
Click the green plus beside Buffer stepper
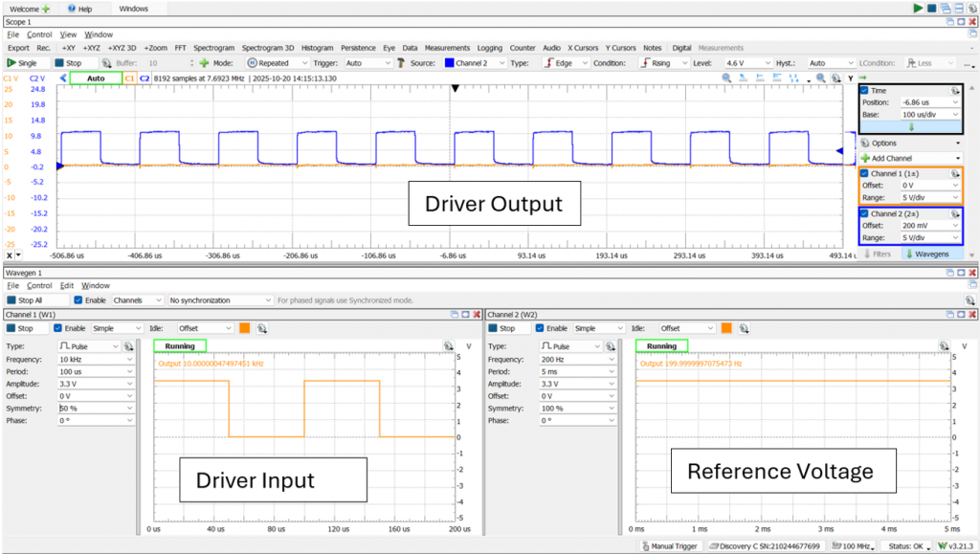(203, 63)
